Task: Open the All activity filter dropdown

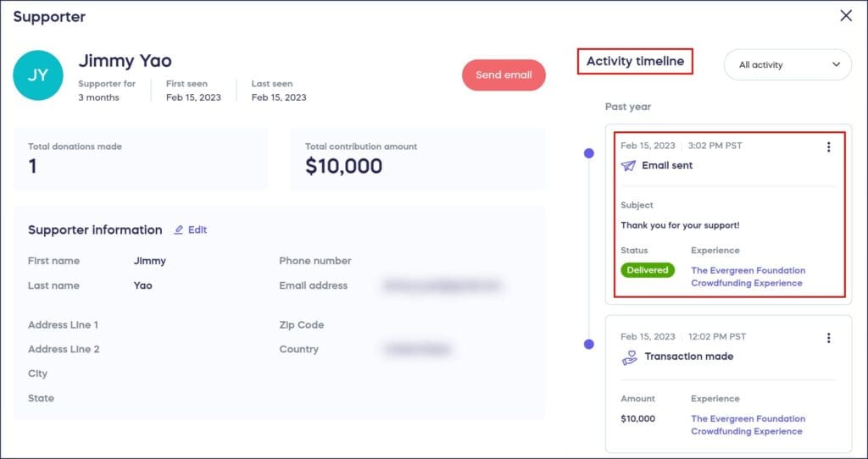Action: (x=787, y=64)
